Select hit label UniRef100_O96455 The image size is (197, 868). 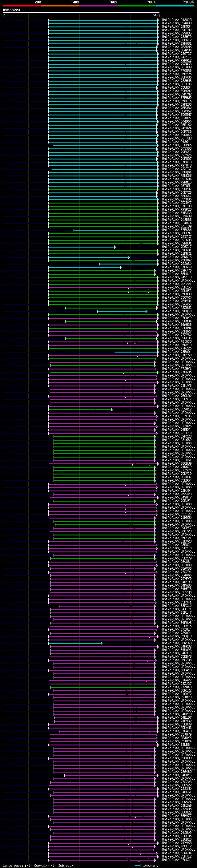(x=177, y=304)
